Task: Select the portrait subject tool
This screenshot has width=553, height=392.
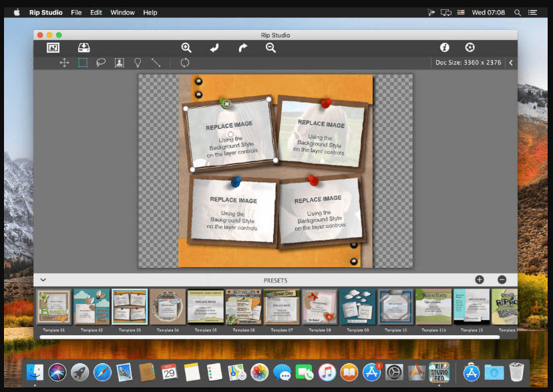Action: [x=119, y=63]
